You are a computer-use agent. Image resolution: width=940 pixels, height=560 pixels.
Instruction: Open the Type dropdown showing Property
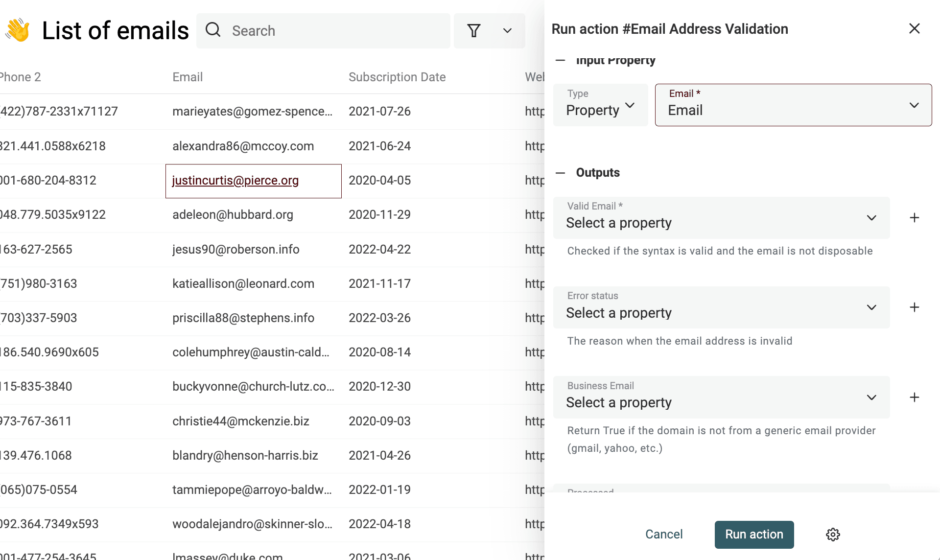600,105
